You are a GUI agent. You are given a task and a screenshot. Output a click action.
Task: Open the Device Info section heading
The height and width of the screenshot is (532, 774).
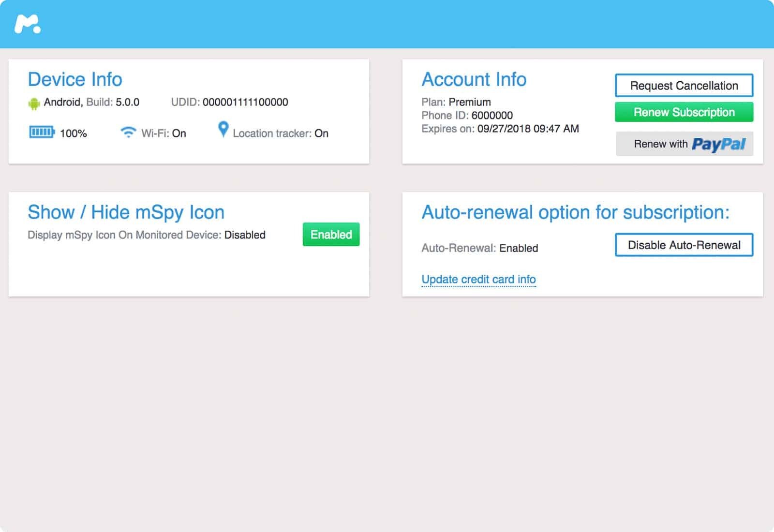click(x=75, y=79)
